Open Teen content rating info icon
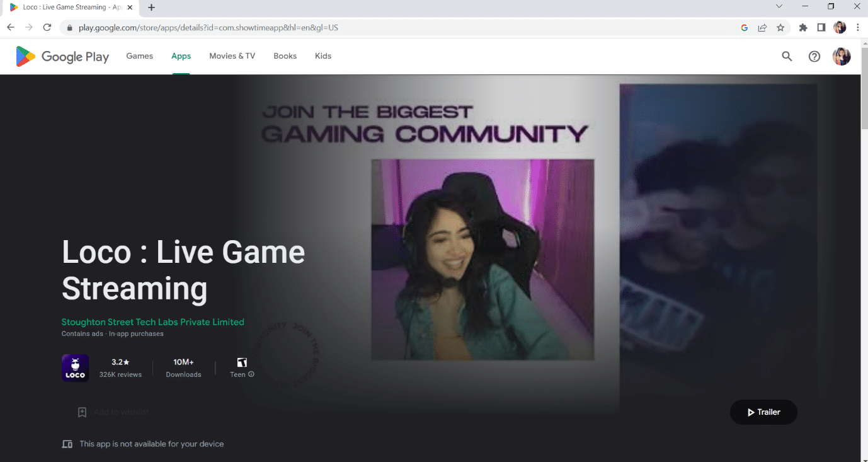 tap(251, 374)
